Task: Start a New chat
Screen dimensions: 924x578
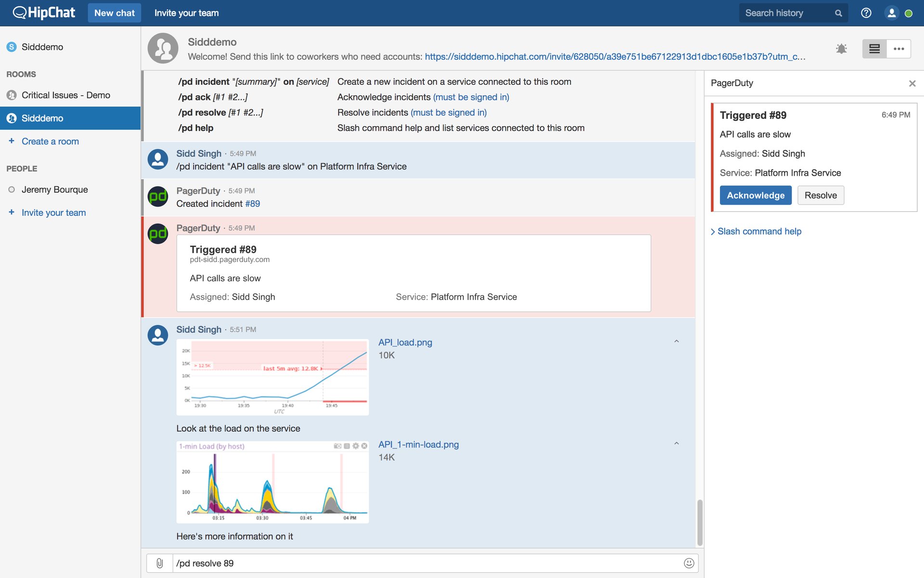Action: click(x=114, y=13)
